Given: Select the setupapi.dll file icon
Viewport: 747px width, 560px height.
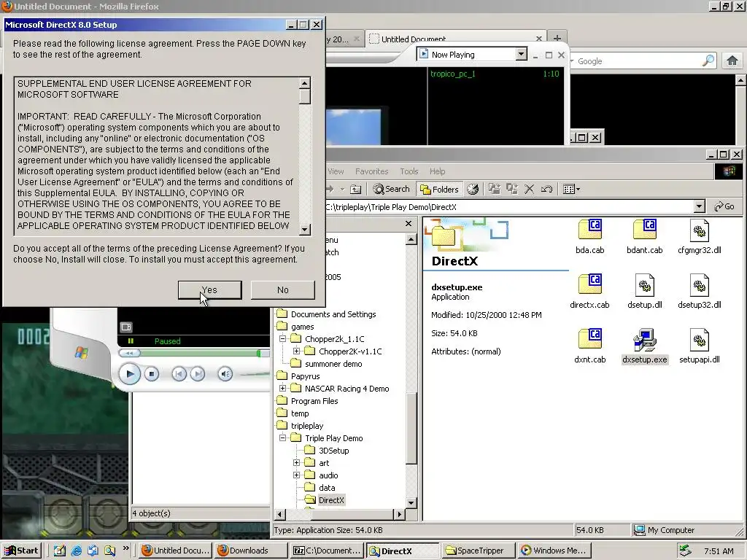Looking at the screenshot, I should (700, 346).
